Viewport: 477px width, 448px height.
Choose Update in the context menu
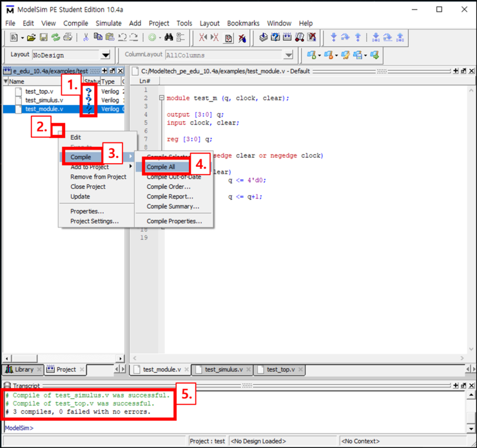pyautogui.click(x=80, y=197)
